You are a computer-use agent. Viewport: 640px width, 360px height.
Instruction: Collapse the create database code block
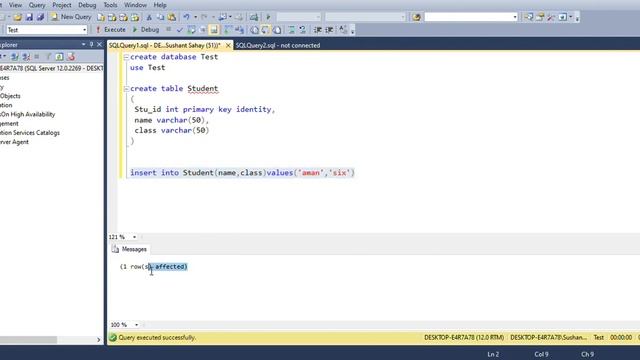click(x=126, y=57)
